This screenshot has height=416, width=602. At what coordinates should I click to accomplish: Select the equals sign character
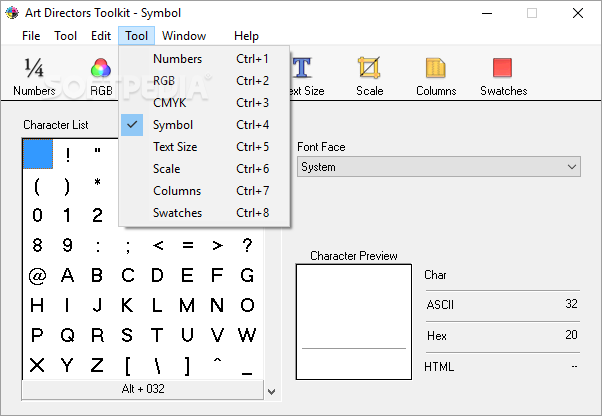pyautogui.click(x=187, y=245)
